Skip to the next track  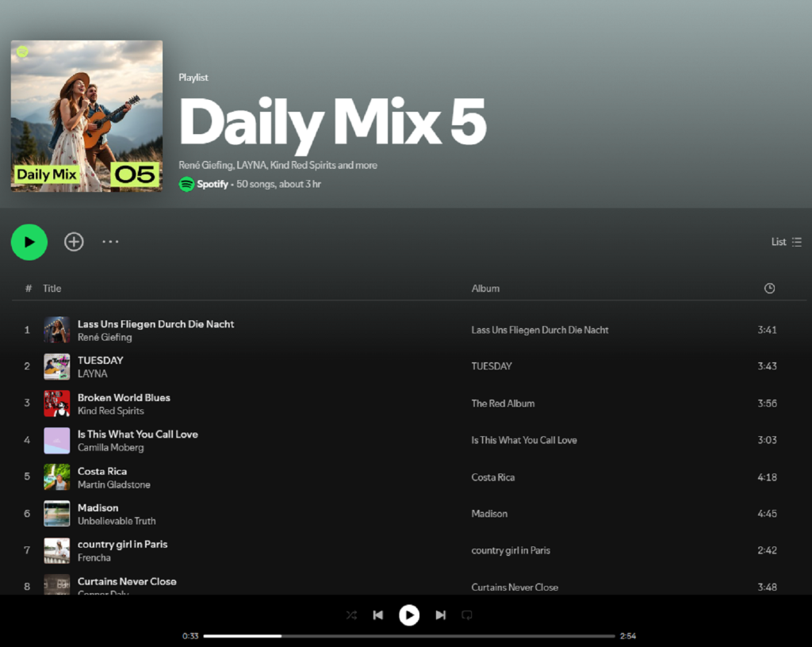click(441, 615)
